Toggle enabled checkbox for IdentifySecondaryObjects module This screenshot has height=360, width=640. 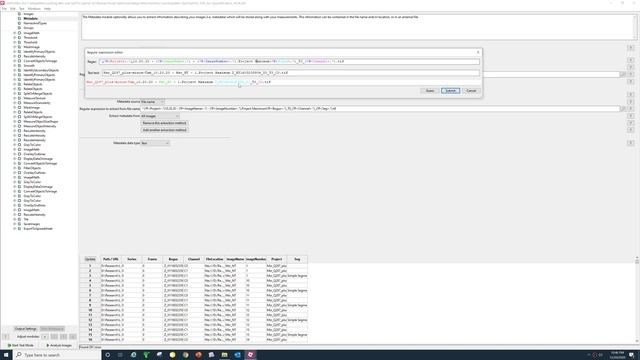(19, 70)
